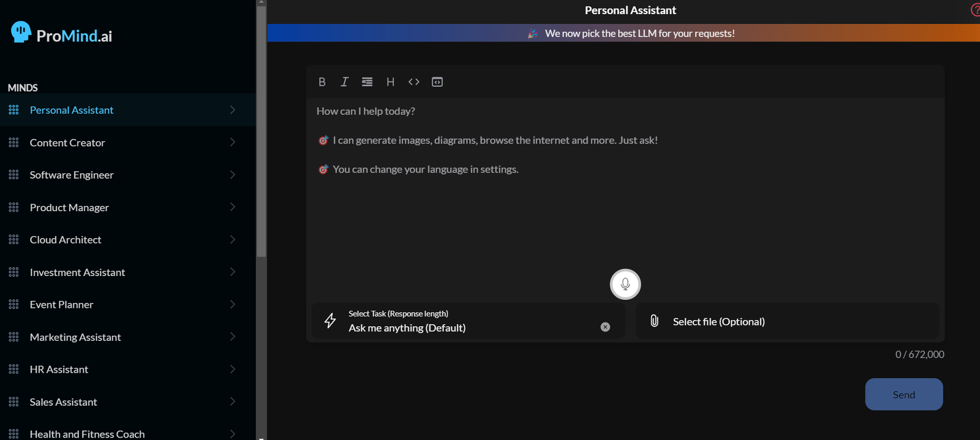Screen dimensions: 980x440
Task: Insert inline code with angle brackets icon
Action: pos(414,82)
